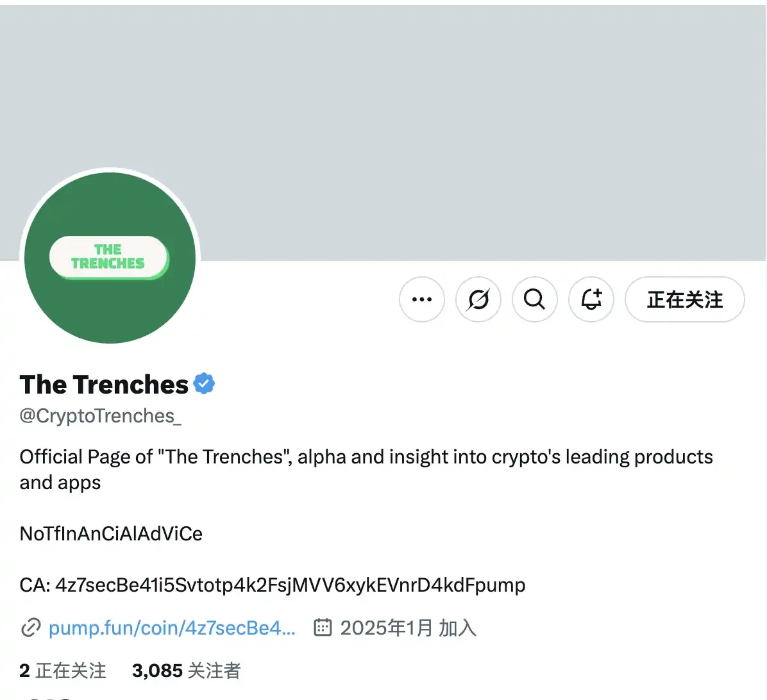
Task: Click the monetization compass icon
Action: [x=478, y=299]
